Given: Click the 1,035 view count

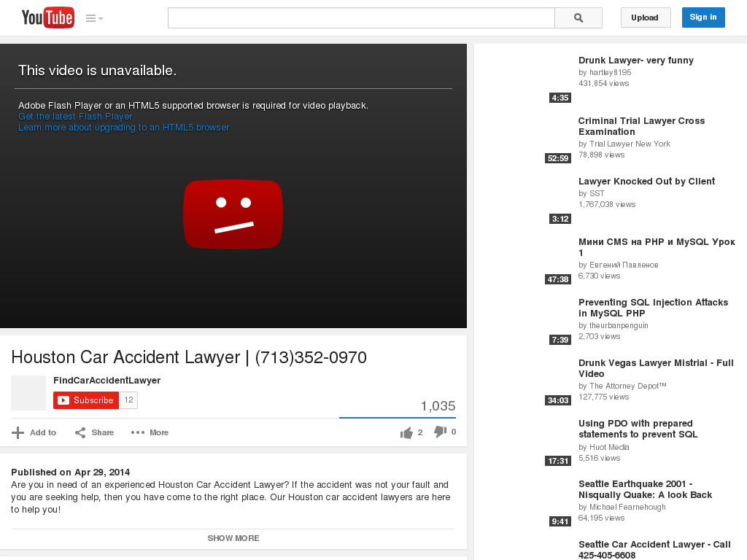Looking at the screenshot, I should coord(438,405).
